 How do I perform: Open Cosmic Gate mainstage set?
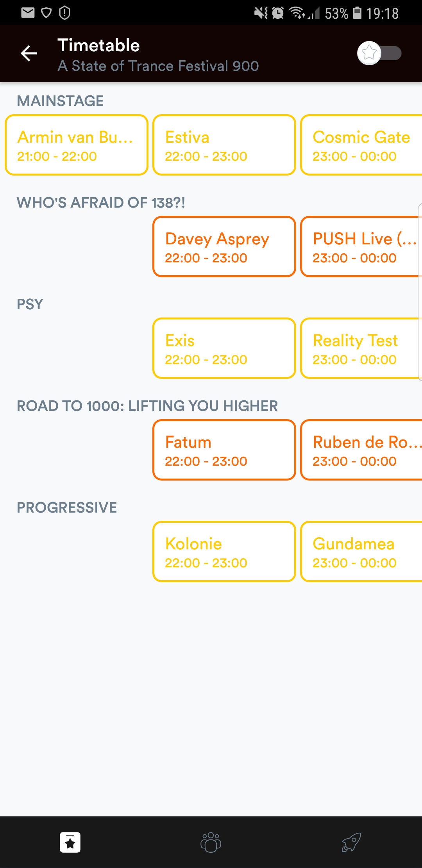pos(361,145)
